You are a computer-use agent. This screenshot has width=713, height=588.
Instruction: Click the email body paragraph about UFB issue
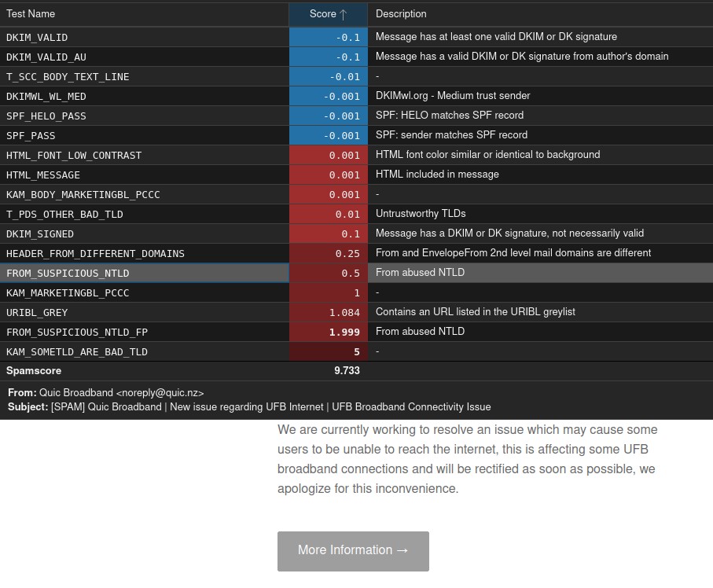[467, 459]
